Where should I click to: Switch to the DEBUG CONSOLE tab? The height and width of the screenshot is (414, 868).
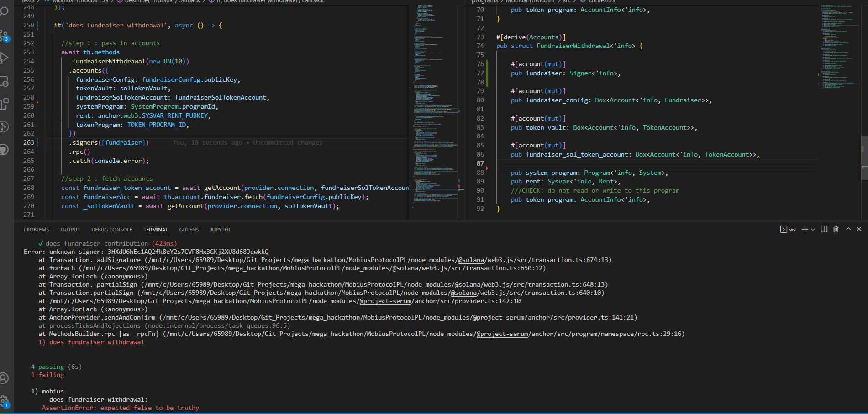(112, 230)
